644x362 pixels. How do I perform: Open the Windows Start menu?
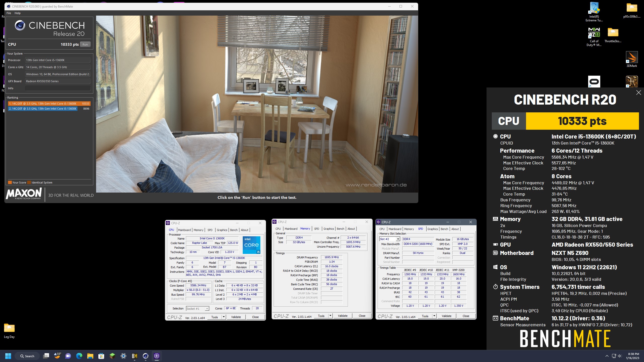[x=8, y=356]
